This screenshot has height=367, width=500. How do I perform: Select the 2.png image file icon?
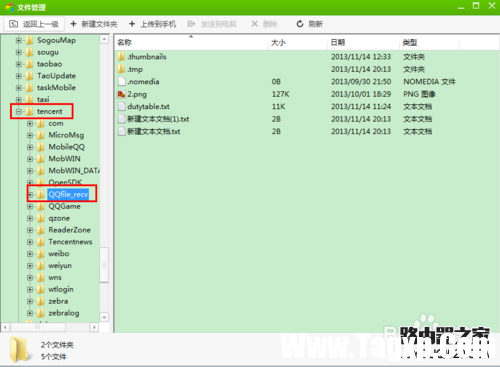pyautogui.click(x=121, y=94)
